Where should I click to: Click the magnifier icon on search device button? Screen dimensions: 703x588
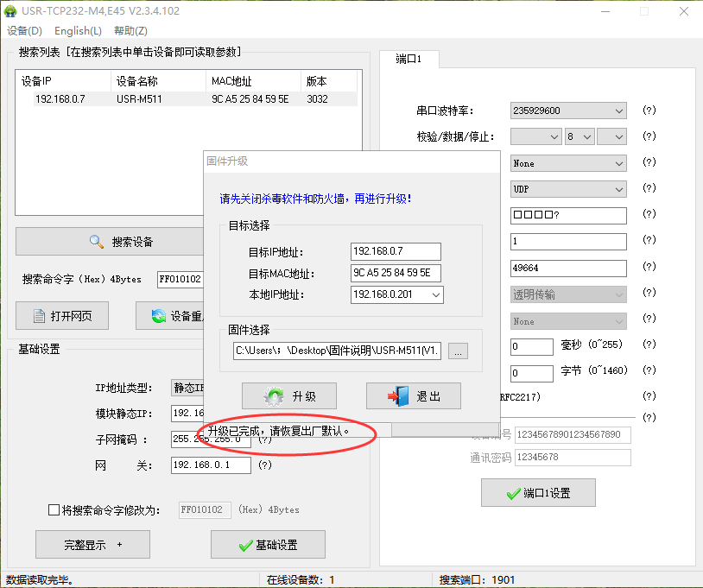(x=97, y=242)
